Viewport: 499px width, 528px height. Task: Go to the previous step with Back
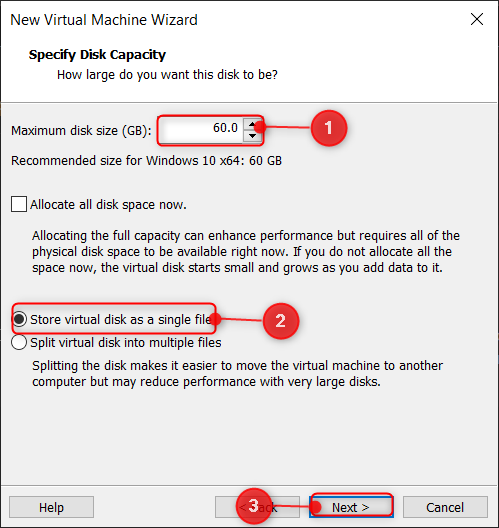257,507
